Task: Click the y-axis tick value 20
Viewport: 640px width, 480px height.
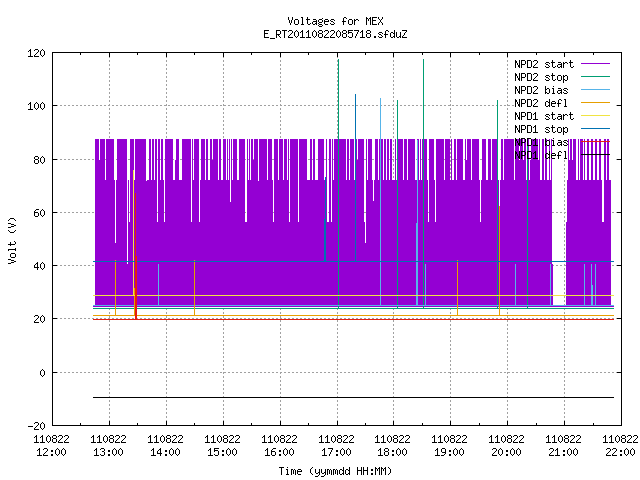Action: tap(39, 320)
